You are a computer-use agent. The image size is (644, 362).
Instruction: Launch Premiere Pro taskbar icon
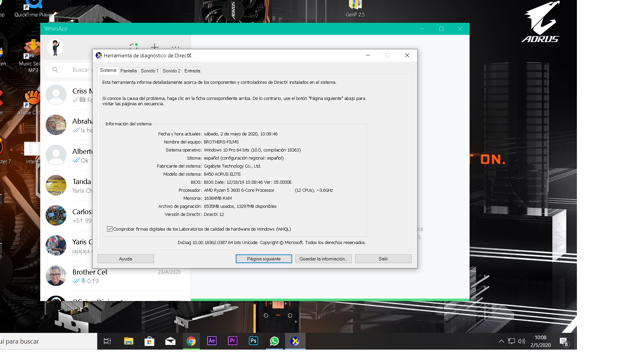[x=232, y=341]
